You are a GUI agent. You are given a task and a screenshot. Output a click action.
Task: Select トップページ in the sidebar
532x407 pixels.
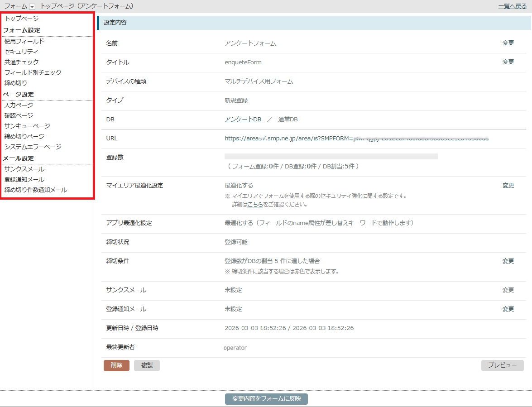22,19
